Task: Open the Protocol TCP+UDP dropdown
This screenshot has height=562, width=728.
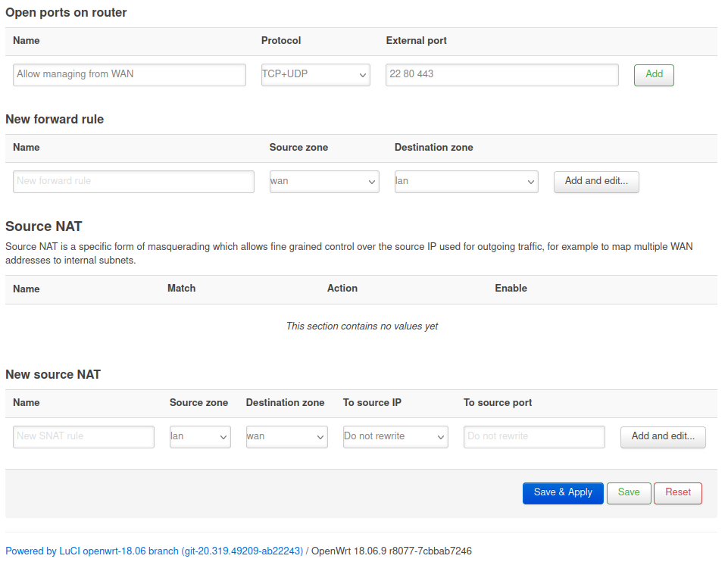Action: click(x=315, y=75)
